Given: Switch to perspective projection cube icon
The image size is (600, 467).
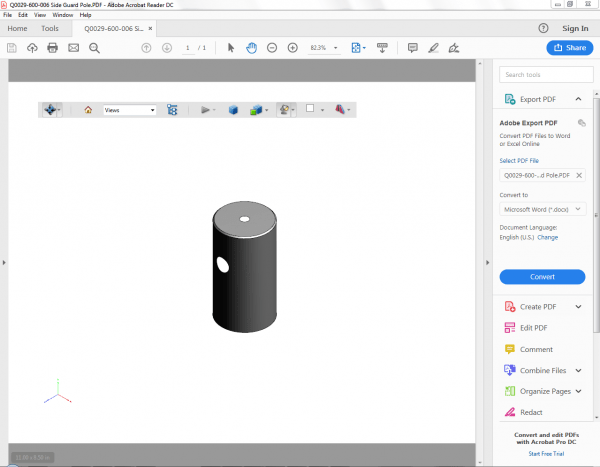Looking at the screenshot, I should pyautogui.click(x=233, y=110).
